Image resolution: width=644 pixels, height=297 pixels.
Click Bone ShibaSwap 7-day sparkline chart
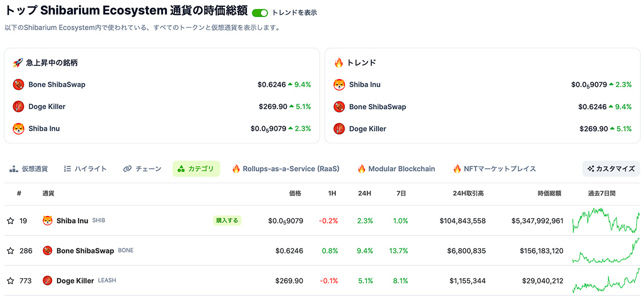[606, 250]
